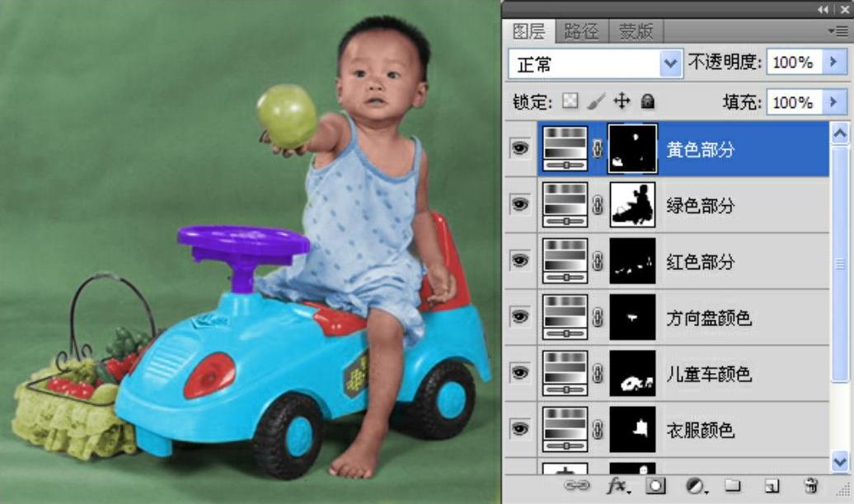854x504 pixels.
Task: Select 儿童车颜色 adjustment layer thumbnail
Action: point(565,373)
